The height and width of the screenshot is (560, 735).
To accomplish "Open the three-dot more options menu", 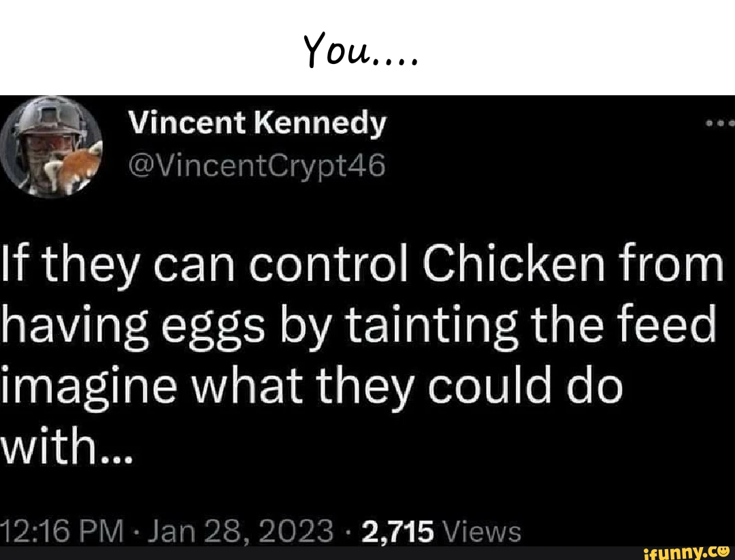I will [x=721, y=124].
